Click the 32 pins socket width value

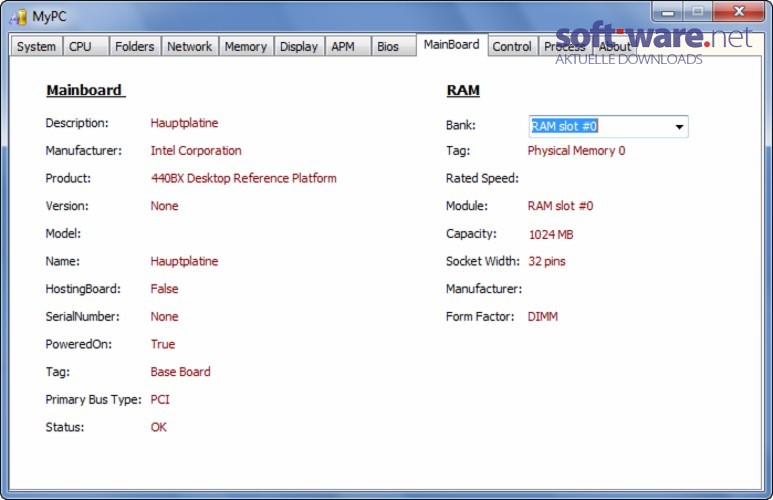point(547,261)
